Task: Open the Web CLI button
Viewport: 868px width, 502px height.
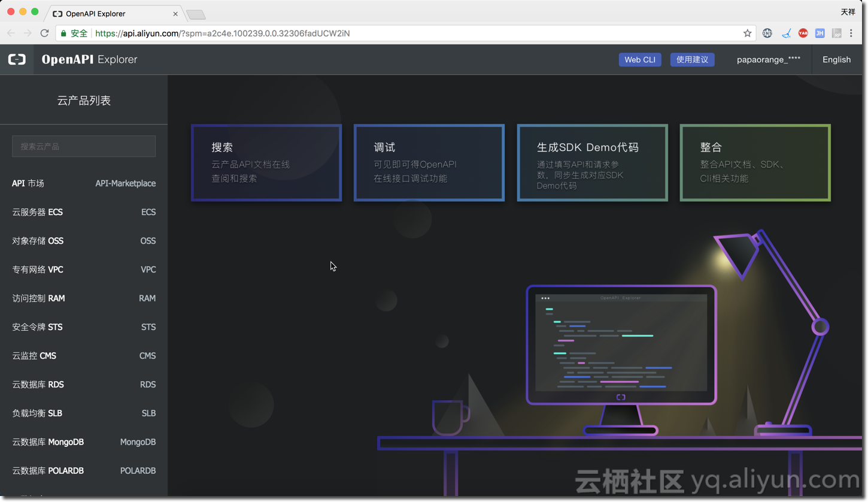Action: pos(640,59)
